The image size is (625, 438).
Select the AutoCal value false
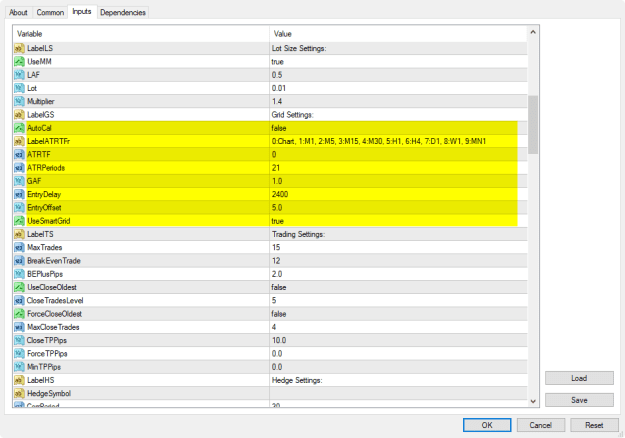click(x=279, y=128)
